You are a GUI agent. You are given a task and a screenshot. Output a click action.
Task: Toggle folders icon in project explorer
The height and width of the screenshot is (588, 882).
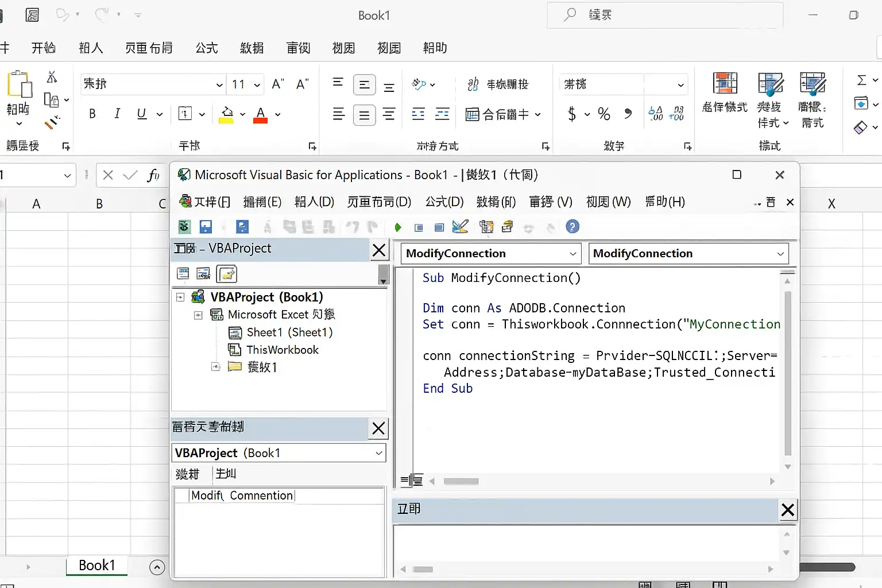tap(227, 274)
